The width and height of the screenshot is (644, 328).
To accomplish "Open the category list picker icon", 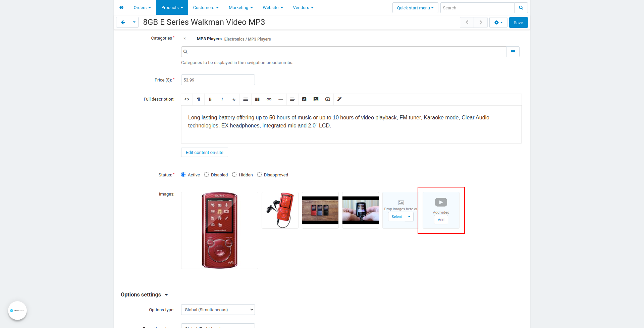I will click(x=513, y=52).
